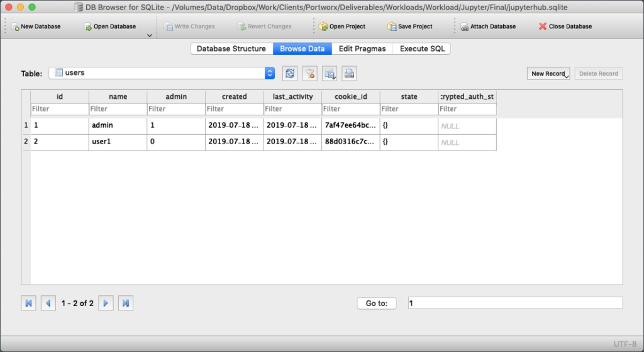Clear all filters using the funnel icon
The image size is (644, 352).
(309, 74)
